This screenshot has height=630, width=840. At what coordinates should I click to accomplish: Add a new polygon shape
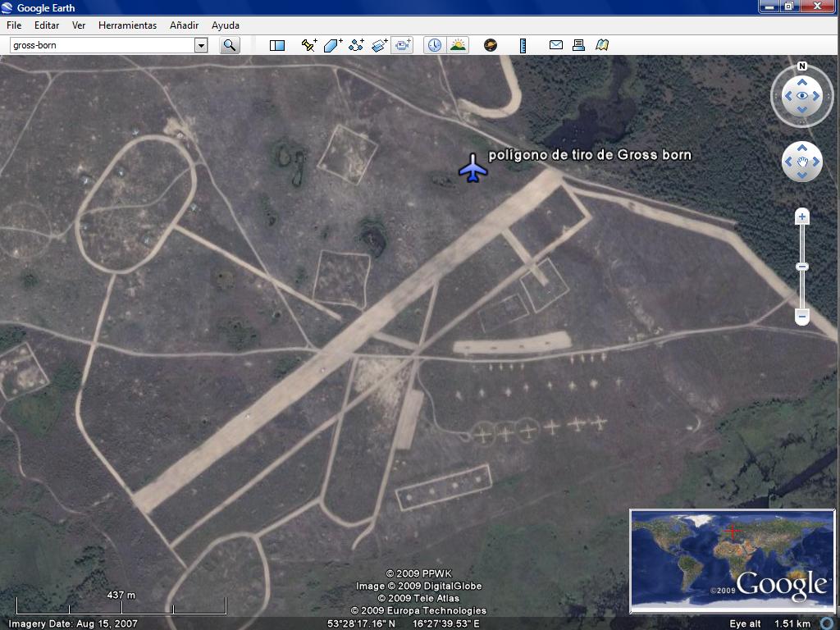tap(332, 45)
